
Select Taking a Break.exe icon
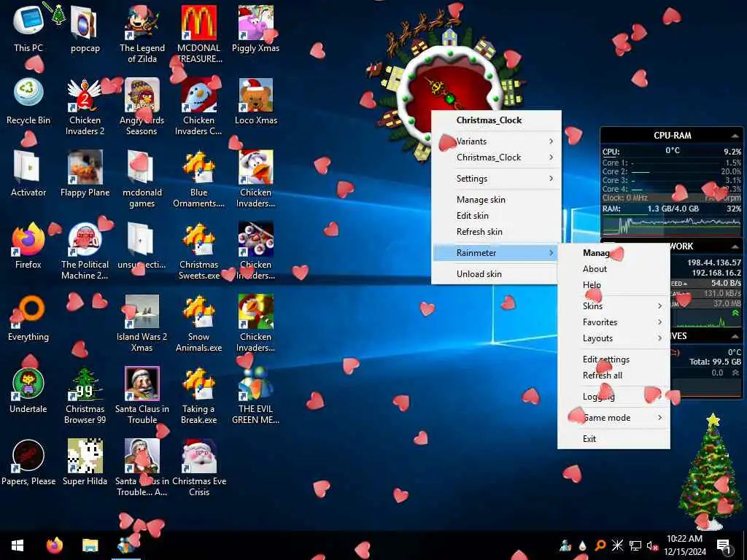tap(198, 396)
